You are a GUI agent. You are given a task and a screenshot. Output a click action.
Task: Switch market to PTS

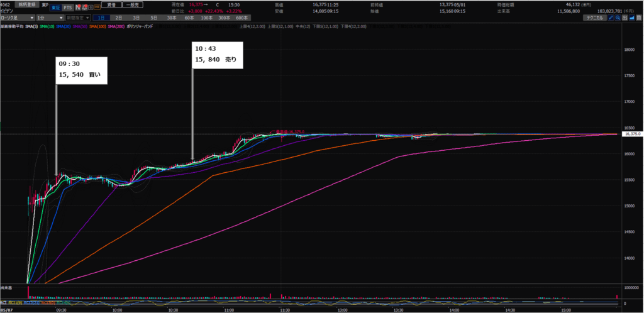point(68,8)
